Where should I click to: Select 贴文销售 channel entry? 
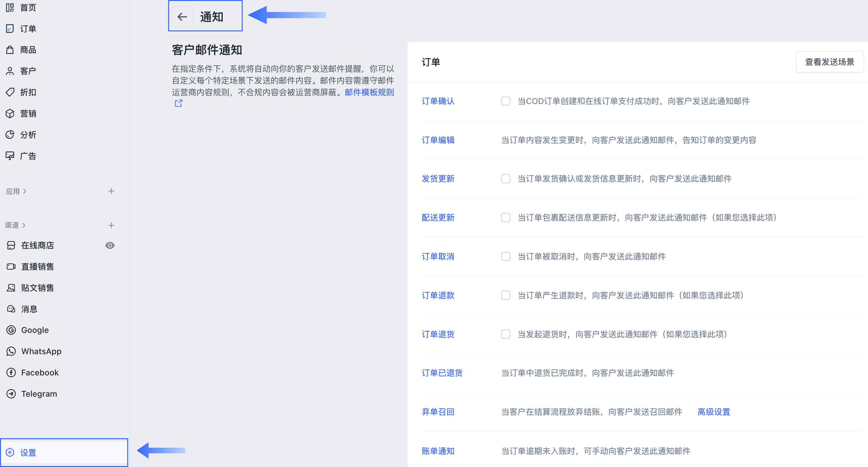pos(38,288)
